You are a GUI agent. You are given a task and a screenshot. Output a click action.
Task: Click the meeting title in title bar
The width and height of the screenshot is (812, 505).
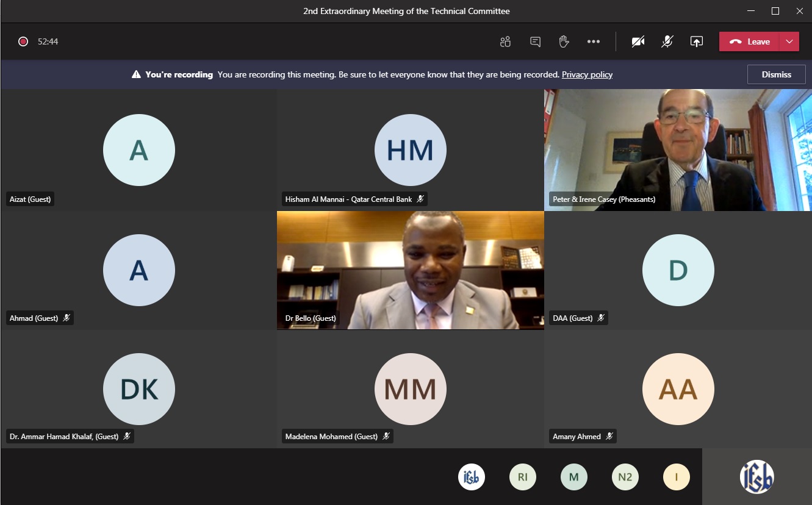(406, 11)
